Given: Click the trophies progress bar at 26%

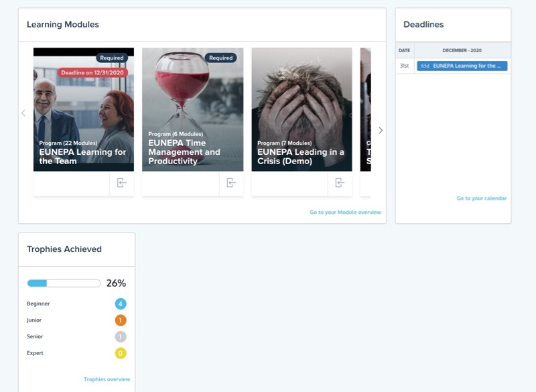Looking at the screenshot, I should pyautogui.click(x=64, y=283).
